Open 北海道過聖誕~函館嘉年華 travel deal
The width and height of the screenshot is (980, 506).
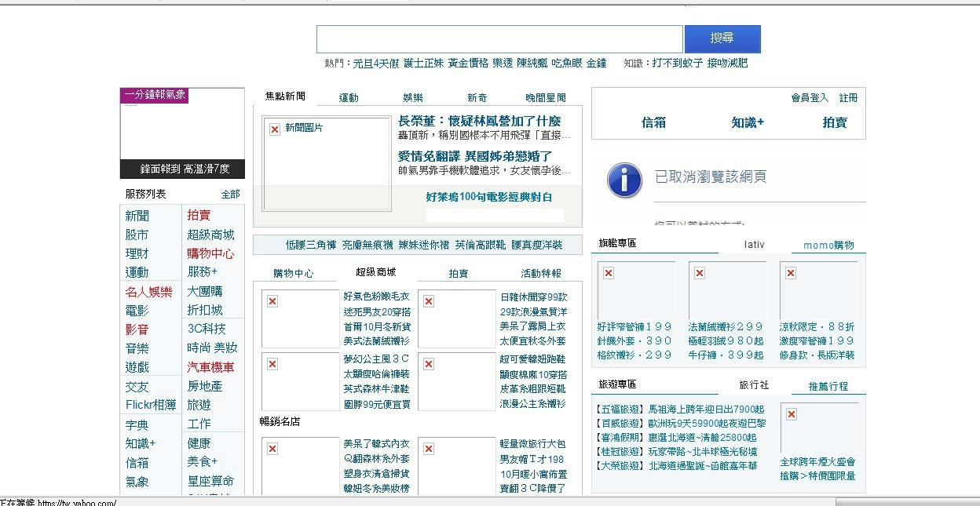tap(703, 465)
